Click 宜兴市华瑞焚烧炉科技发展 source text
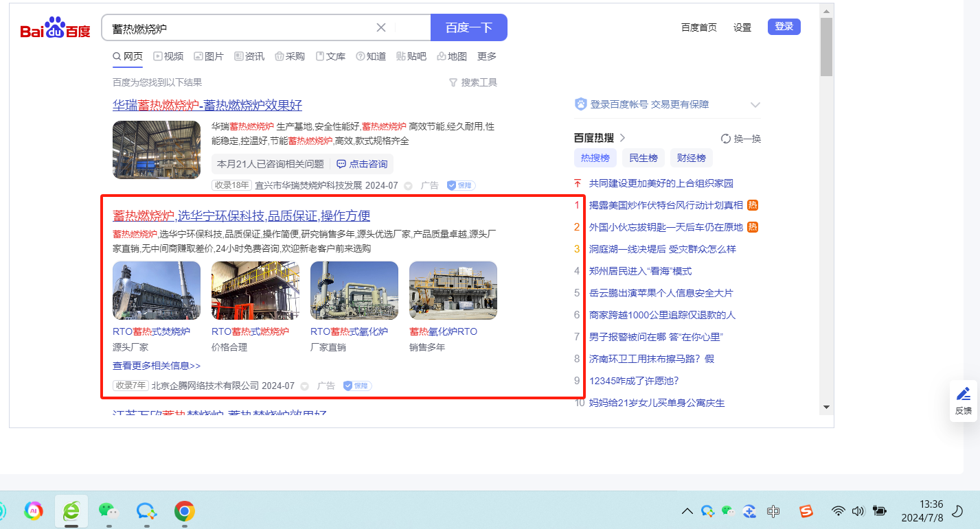The width and height of the screenshot is (980, 529). point(308,185)
